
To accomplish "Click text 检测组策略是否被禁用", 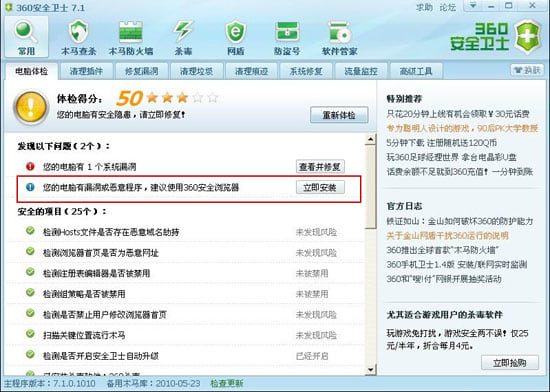I will (84, 294).
